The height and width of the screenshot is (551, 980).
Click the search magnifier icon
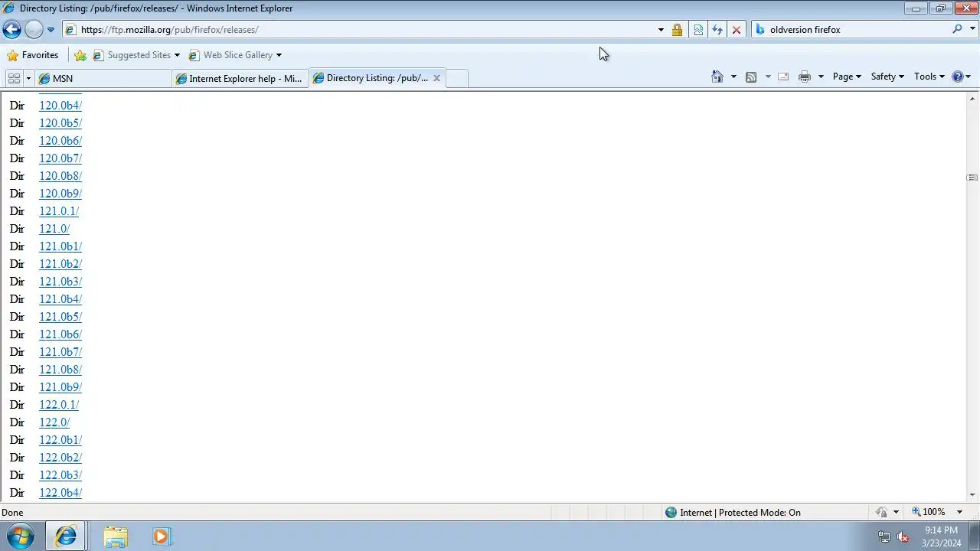(957, 29)
